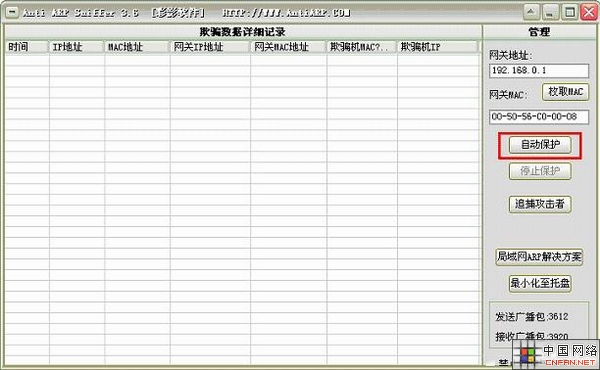The image size is (600, 370).
Task: Minimize the Anti ARP Sniffer window
Action: [x=550, y=12]
